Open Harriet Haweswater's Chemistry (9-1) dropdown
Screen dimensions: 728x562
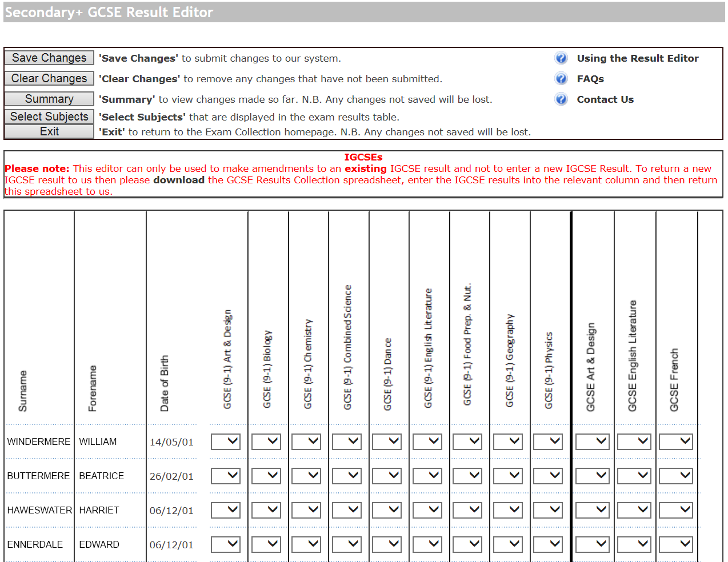306,510
